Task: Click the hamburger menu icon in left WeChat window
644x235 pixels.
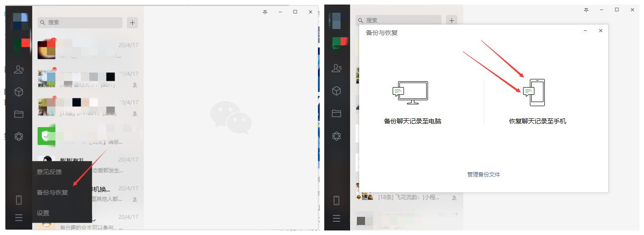Action: 19,218
